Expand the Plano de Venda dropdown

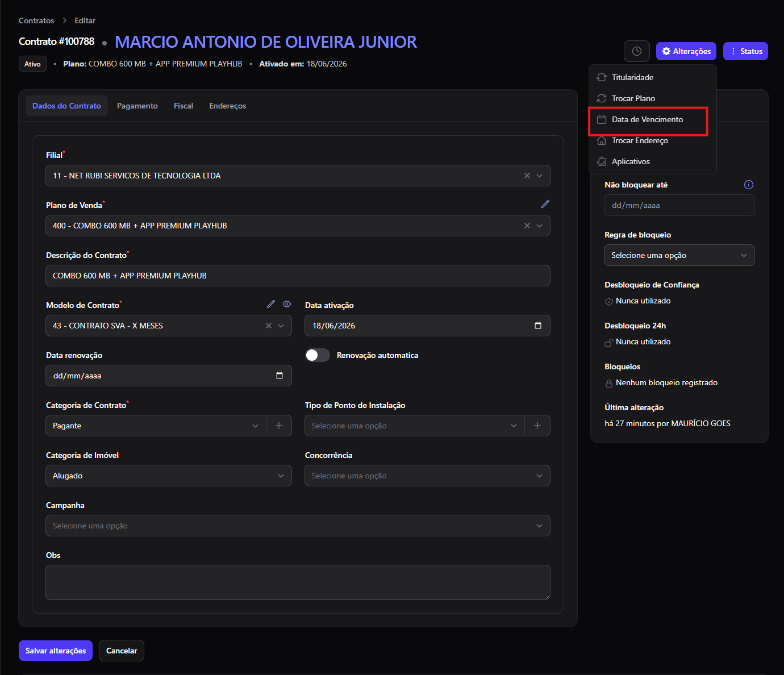point(540,226)
